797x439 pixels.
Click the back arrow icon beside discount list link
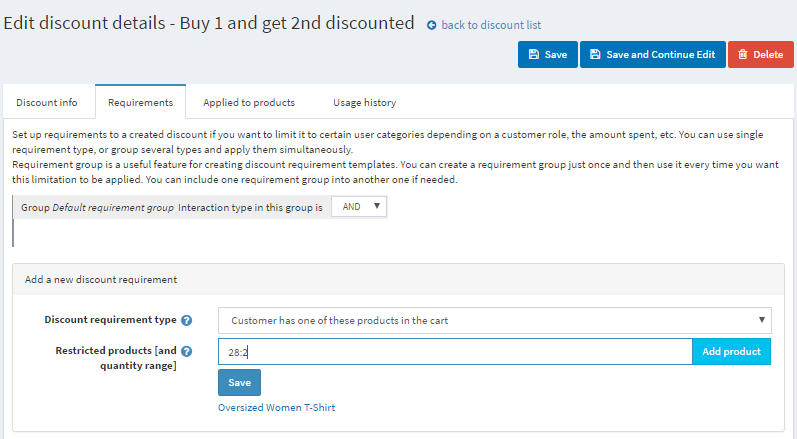click(x=432, y=25)
